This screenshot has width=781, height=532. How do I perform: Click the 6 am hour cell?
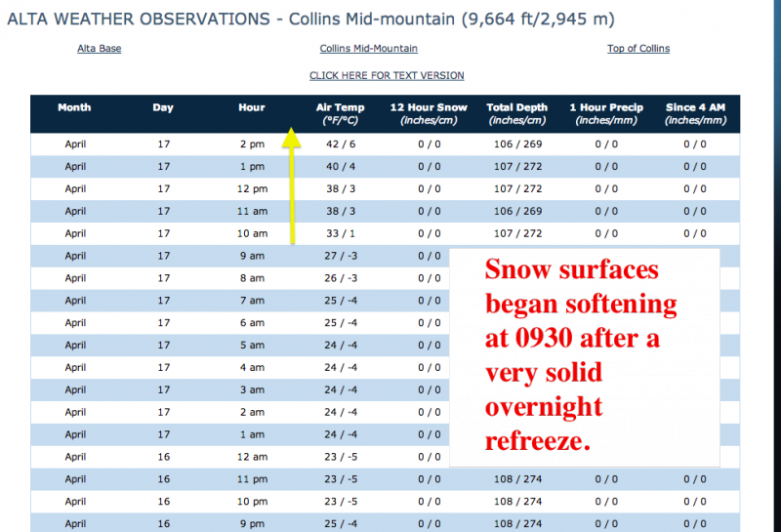[252, 323]
